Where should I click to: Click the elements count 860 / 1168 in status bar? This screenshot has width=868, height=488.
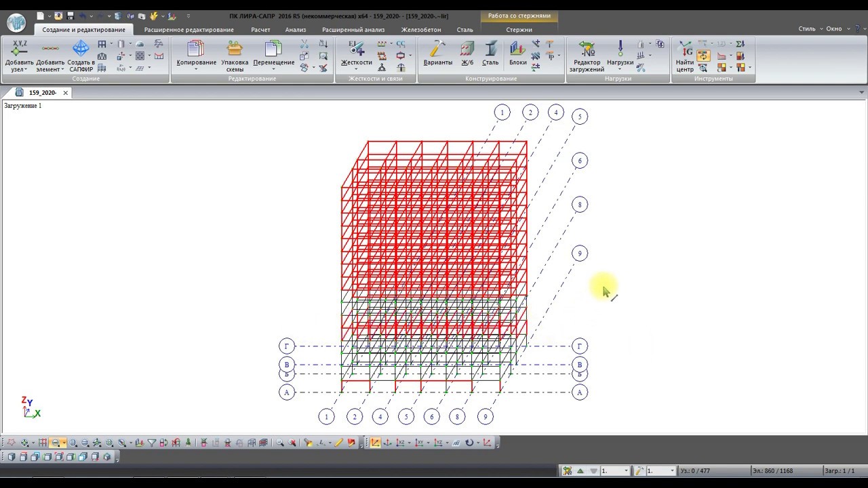click(772, 470)
